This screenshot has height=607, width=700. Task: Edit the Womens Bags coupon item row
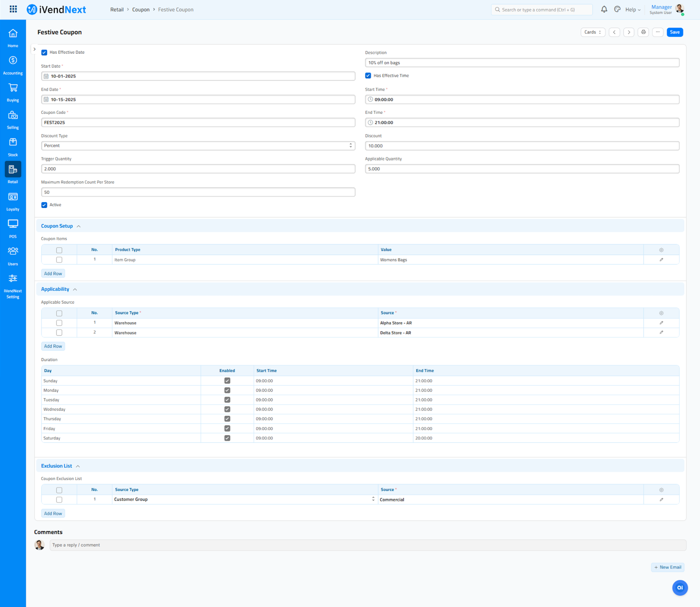[661, 260]
